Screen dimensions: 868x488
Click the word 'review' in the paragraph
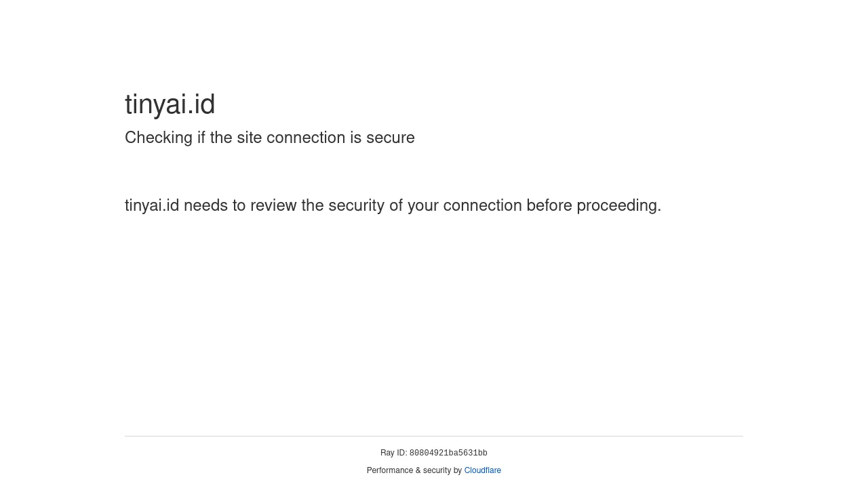[x=273, y=205]
